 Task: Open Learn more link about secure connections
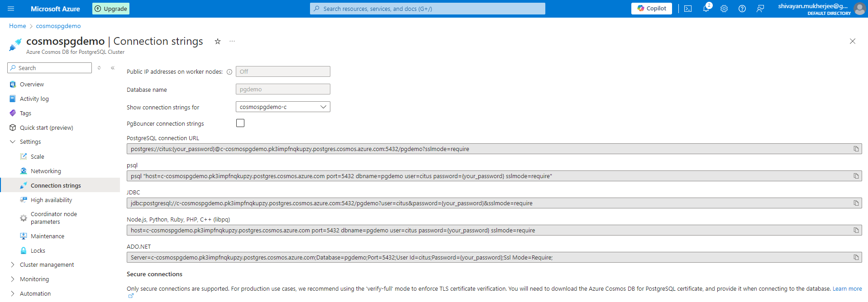(847, 288)
